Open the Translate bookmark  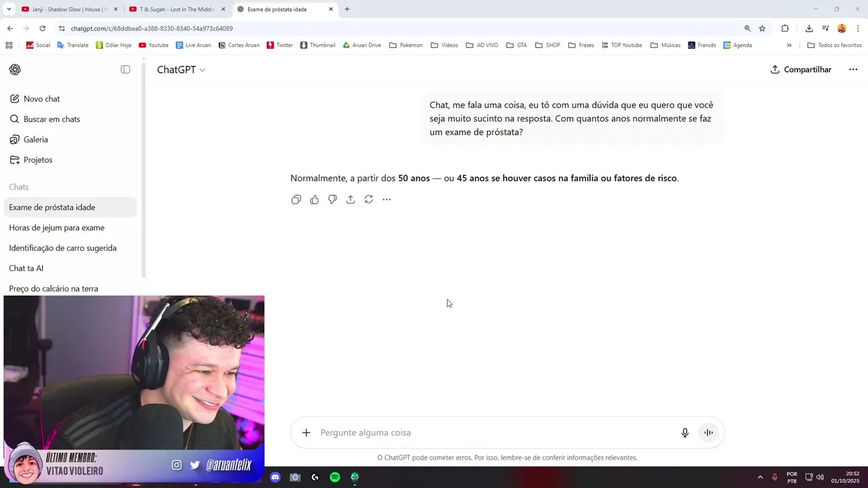point(73,45)
